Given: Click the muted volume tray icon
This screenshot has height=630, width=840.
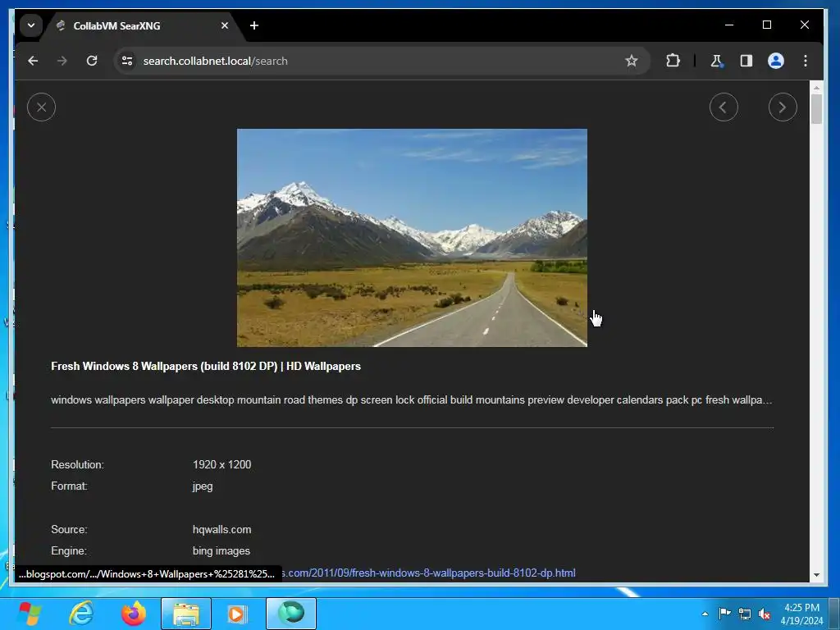Looking at the screenshot, I should 765,614.
